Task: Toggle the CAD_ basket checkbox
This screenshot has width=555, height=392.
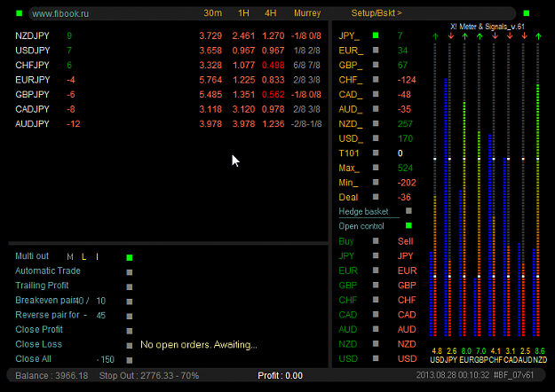Action: (376, 94)
